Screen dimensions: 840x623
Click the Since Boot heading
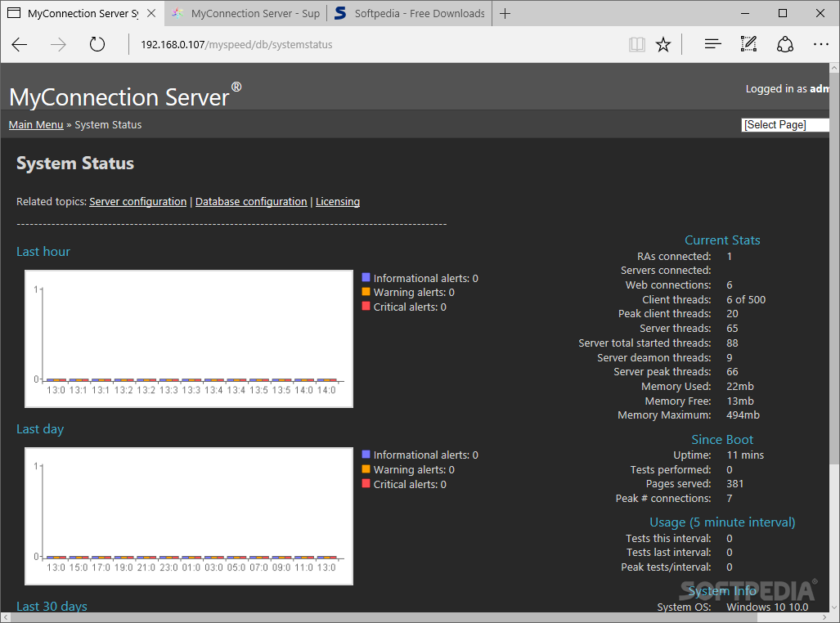click(722, 439)
